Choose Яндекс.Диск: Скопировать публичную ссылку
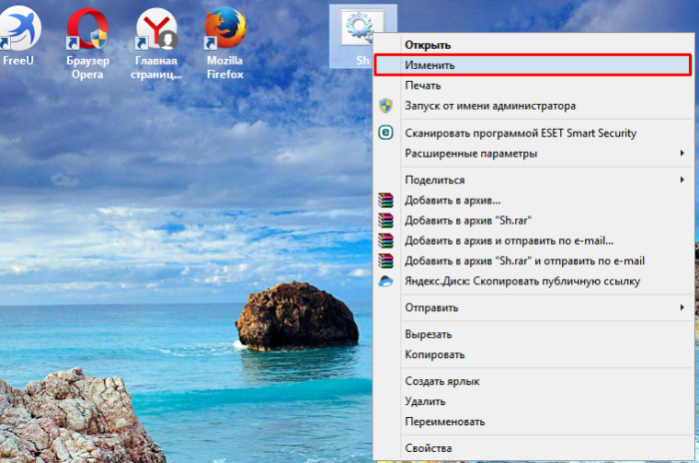The height and width of the screenshot is (463, 699). point(533,281)
